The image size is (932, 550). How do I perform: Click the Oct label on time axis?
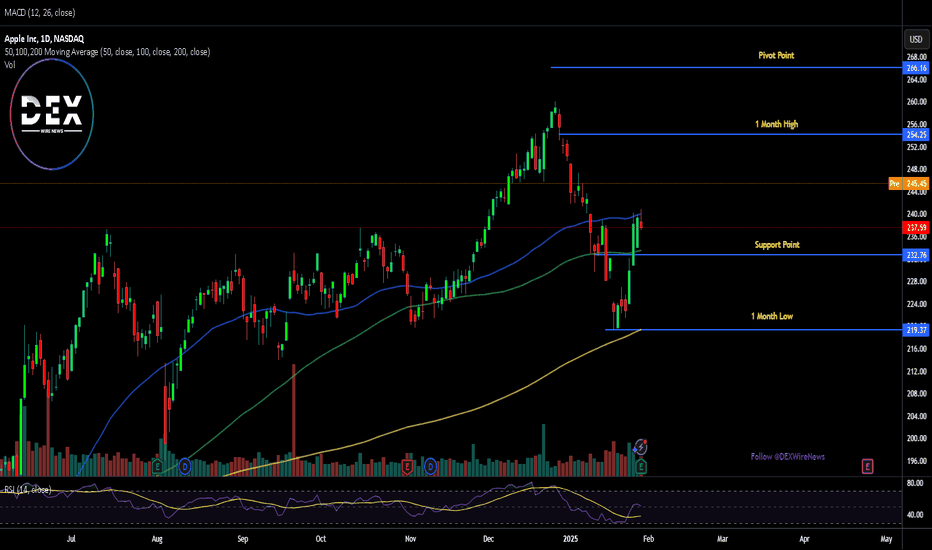click(320, 539)
